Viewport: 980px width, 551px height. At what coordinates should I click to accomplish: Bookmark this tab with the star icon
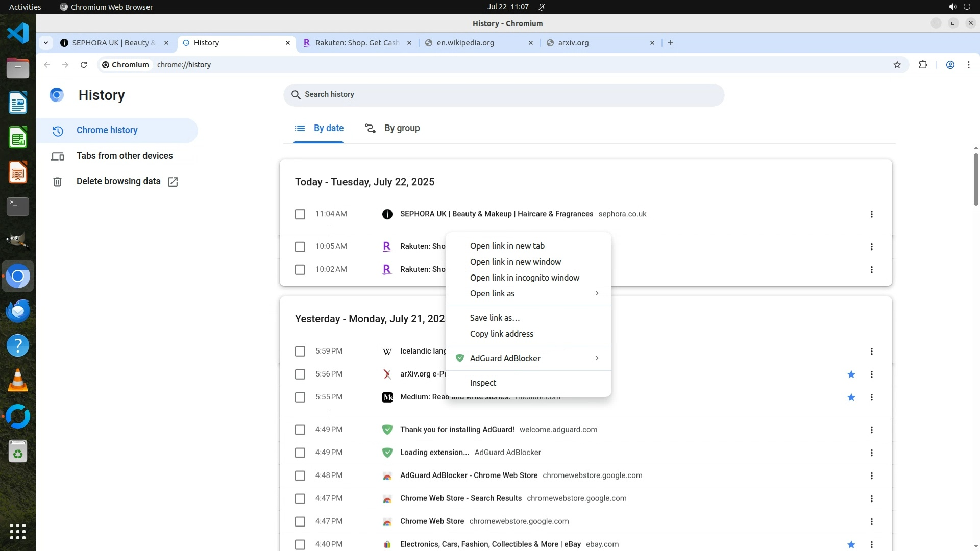pyautogui.click(x=897, y=65)
